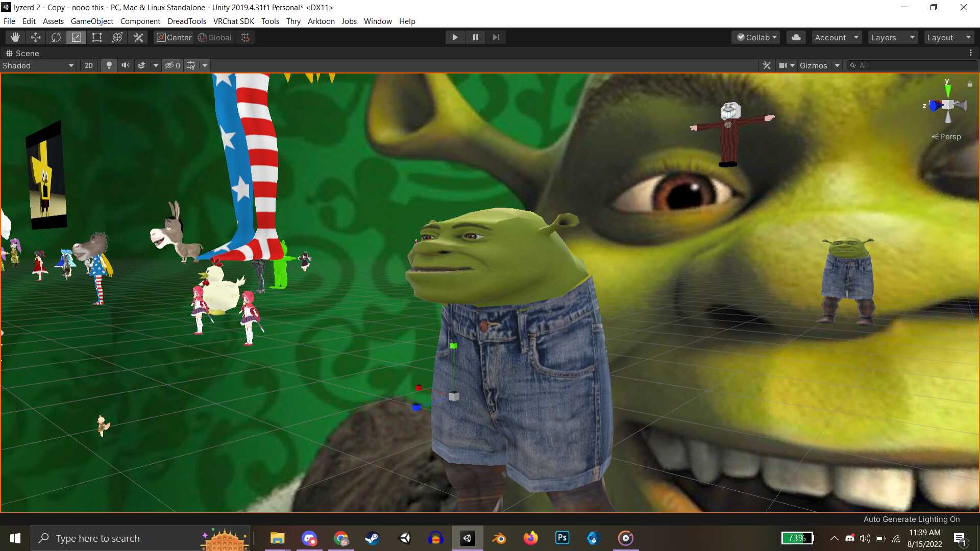Click the Center pivot button
This screenshot has width=980, height=551.
[174, 37]
